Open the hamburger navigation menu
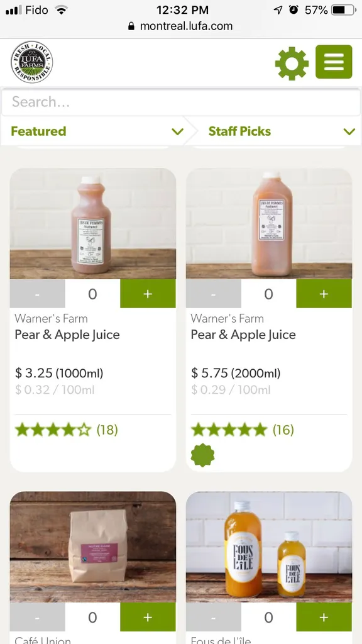The width and height of the screenshot is (362, 644). pos(334,62)
